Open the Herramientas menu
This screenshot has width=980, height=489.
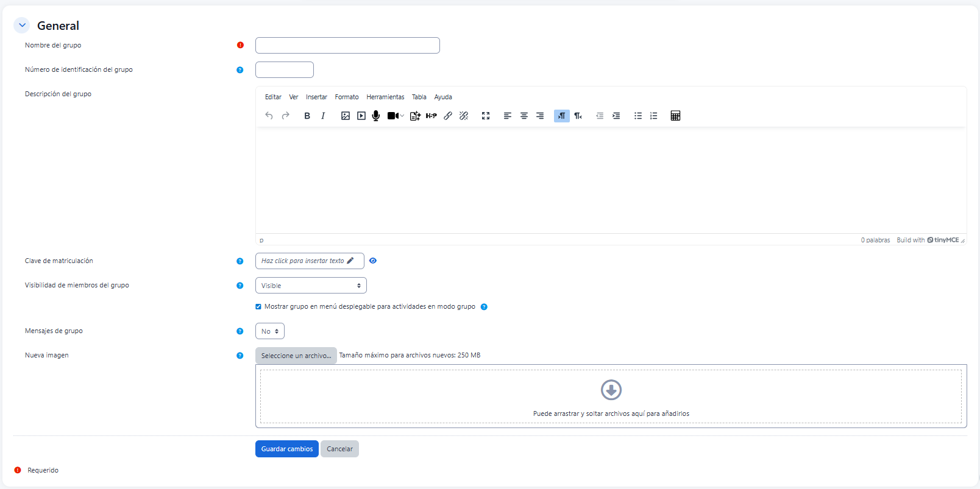coord(385,97)
